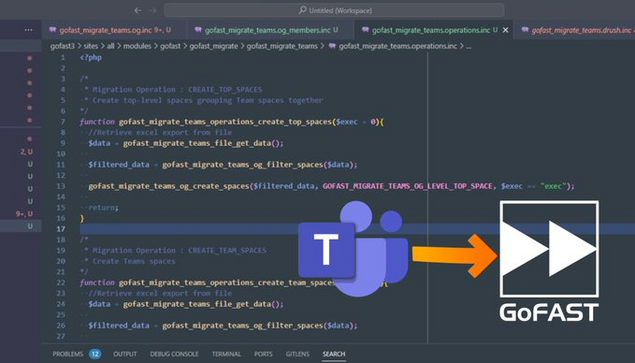Click line number 17 in the gutter
635x363 pixels.
tap(61, 229)
